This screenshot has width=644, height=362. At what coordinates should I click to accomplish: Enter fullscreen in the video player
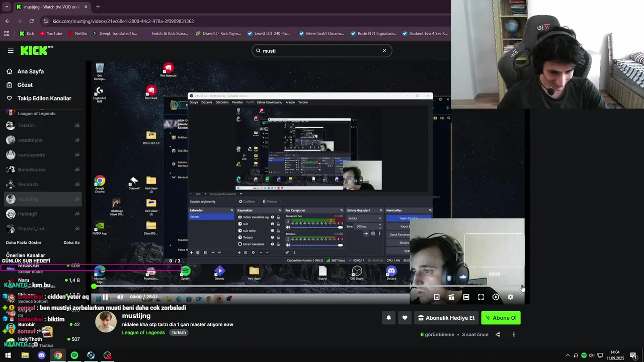481,297
